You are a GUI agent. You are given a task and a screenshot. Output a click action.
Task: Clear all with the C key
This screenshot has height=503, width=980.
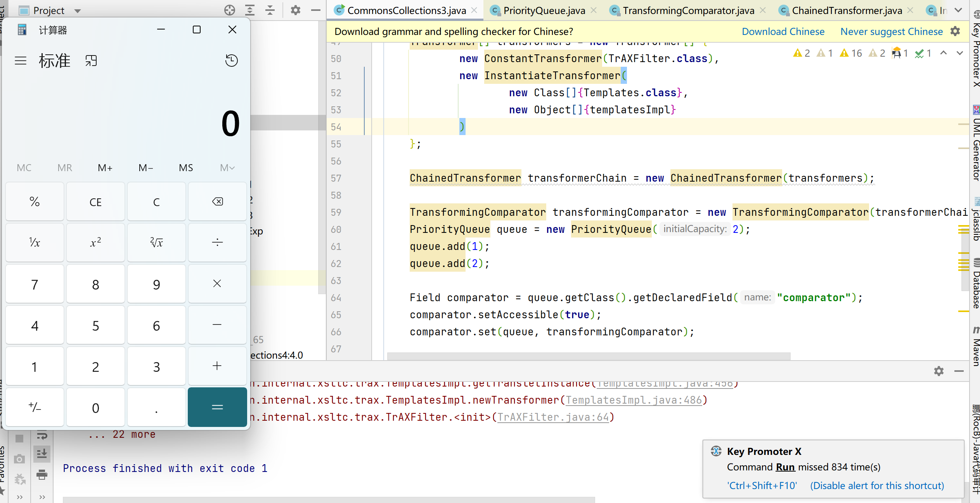point(156,201)
